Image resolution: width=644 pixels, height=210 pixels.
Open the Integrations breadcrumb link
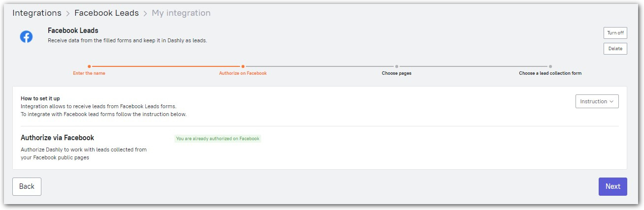[x=37, y=13]
